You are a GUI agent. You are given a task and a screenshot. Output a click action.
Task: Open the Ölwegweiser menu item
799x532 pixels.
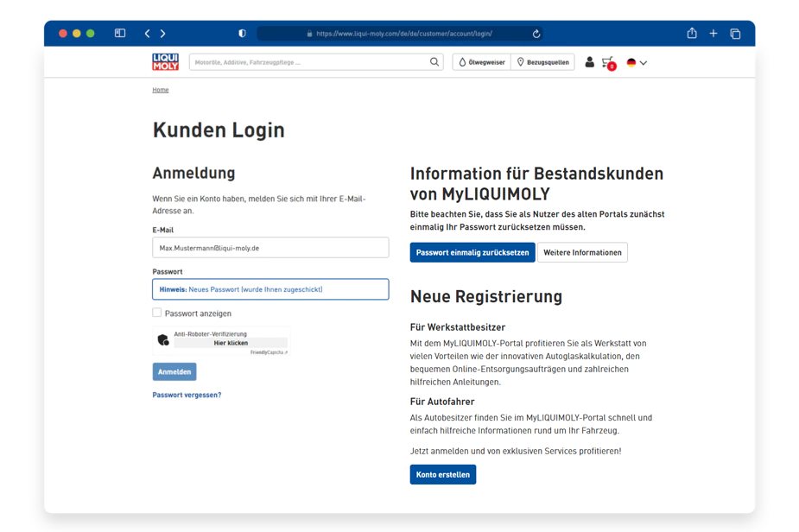pos(481,62)
